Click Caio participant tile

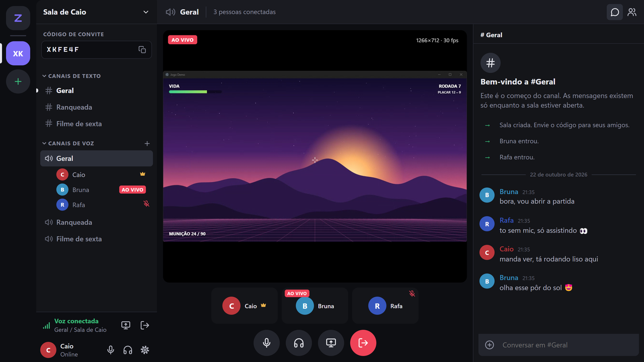coord(244,306)
